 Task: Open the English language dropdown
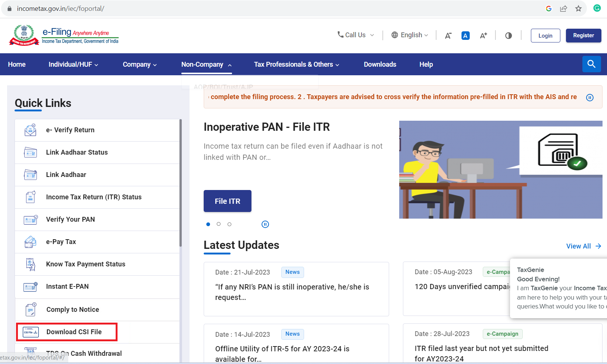click(410, 35)
